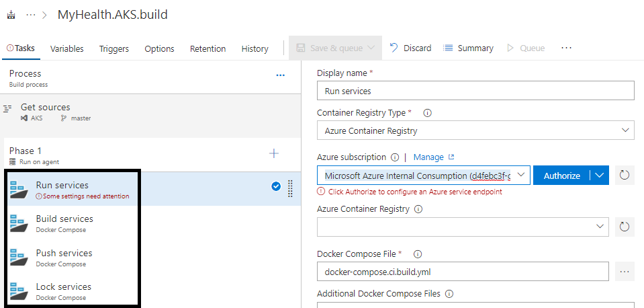The image size is (644, 308).
Task: Open the Triggers tab
Action: tap(114, 48)
